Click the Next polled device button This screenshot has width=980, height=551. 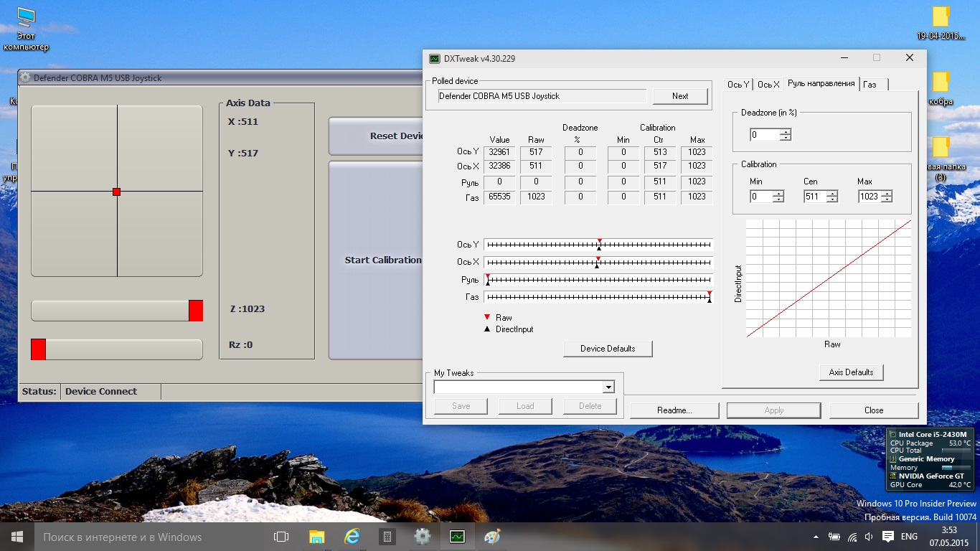click(680, 96)
